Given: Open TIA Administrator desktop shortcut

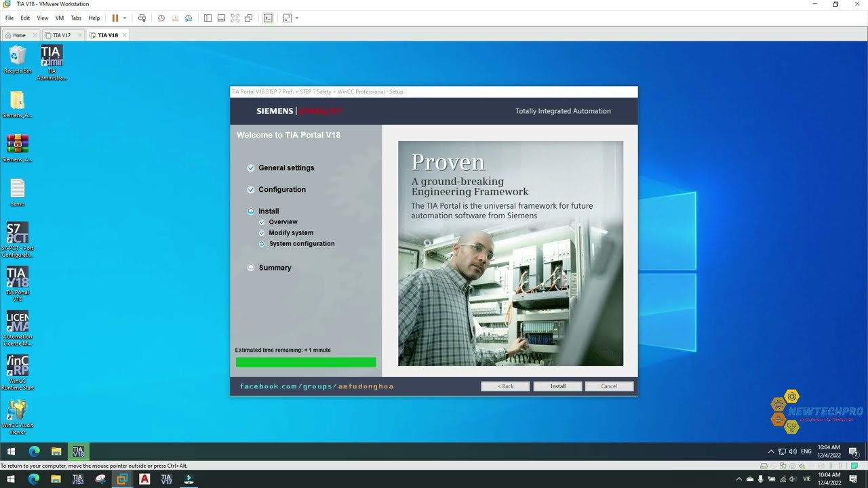Looking at the screenshot, I should click(x=52, y=62).
